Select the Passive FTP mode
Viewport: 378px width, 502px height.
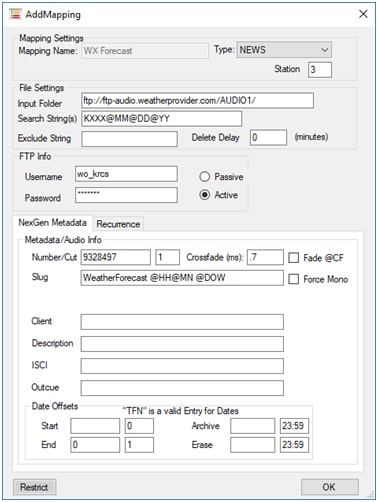click(x=204, y=177)
